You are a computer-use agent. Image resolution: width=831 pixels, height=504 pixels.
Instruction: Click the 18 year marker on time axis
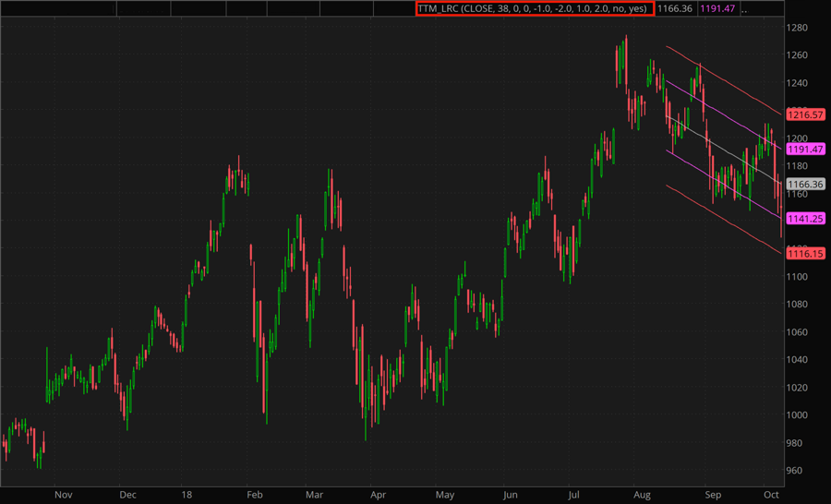[188, 494]
